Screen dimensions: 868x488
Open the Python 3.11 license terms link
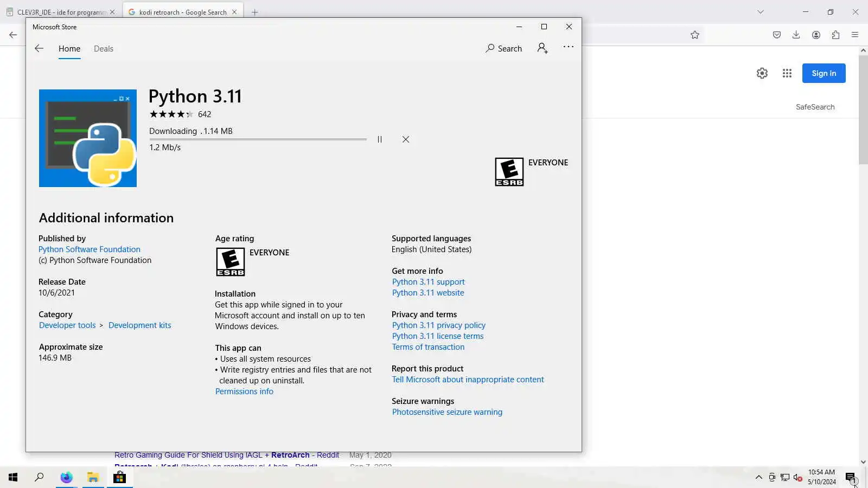point(438,336)
